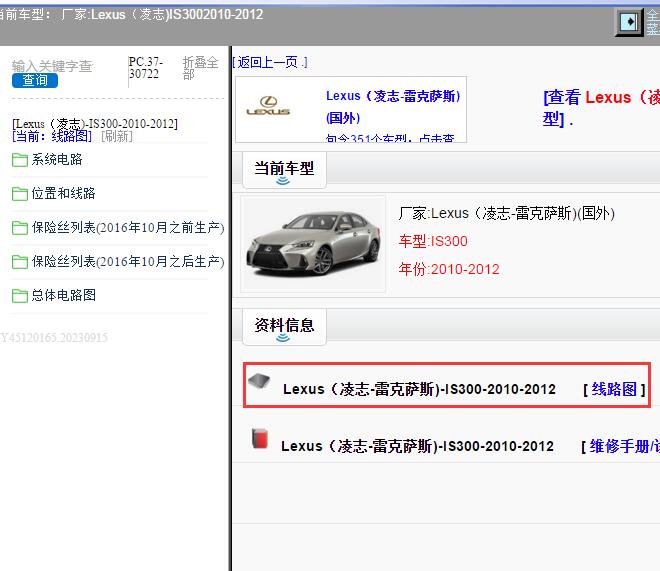
Task: Click 车型:IS300 red text
Action: click(x=433, y=242)
